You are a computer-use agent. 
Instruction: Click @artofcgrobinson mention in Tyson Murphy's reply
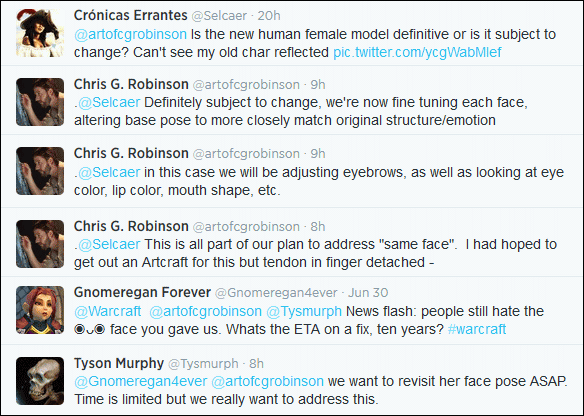point(267,381)
